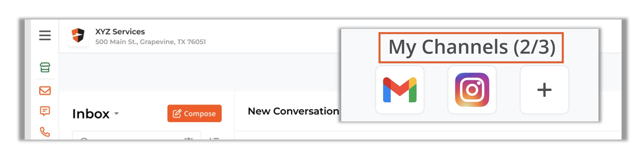Select the Gmail channel tile

[x=400, y=90]
